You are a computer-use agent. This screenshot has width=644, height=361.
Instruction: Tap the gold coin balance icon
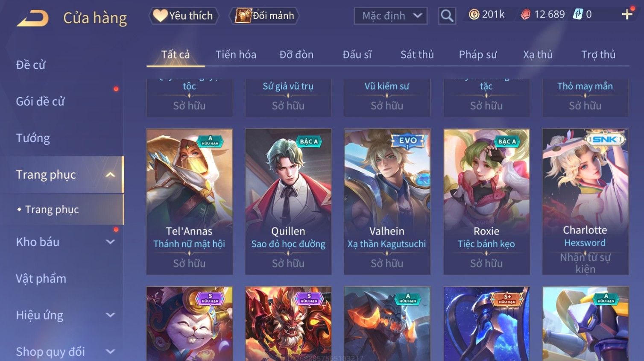pyautogui.click(x=474, y=15)
